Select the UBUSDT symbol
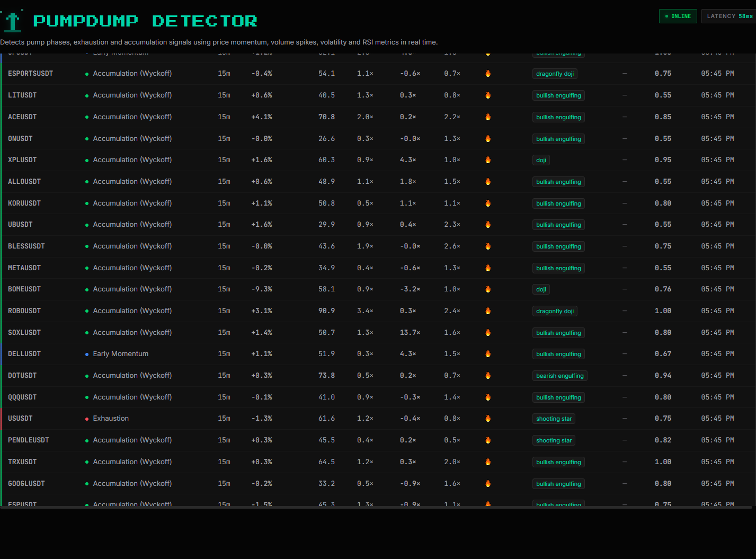756x559 pixels. tap(20, 225)
